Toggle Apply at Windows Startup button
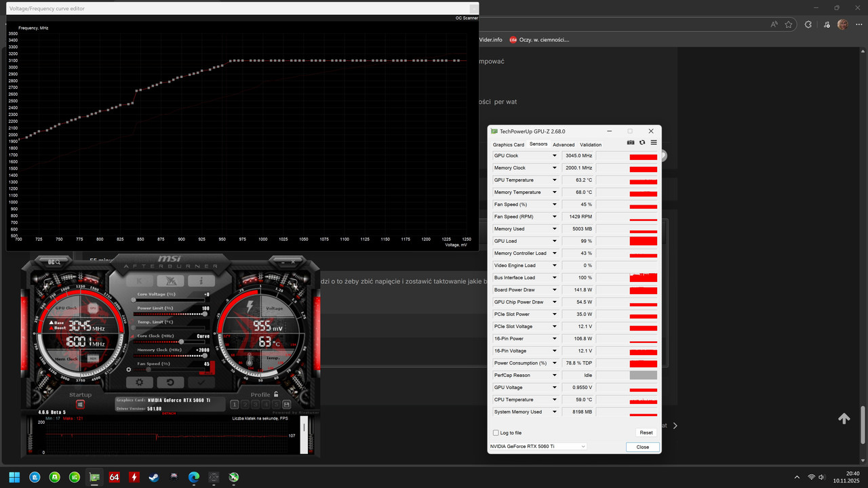This screenshot has width=868, height=488. pyautogui.click(x=80, y=405)
